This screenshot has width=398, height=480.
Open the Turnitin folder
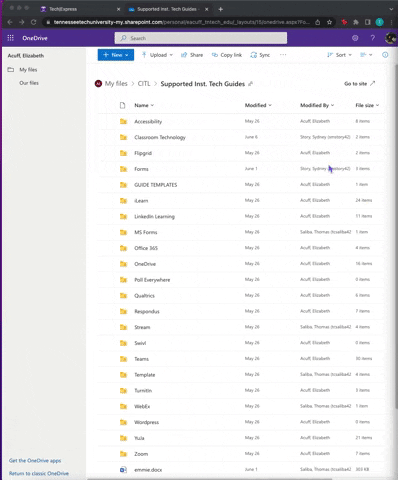pos(143,391)
